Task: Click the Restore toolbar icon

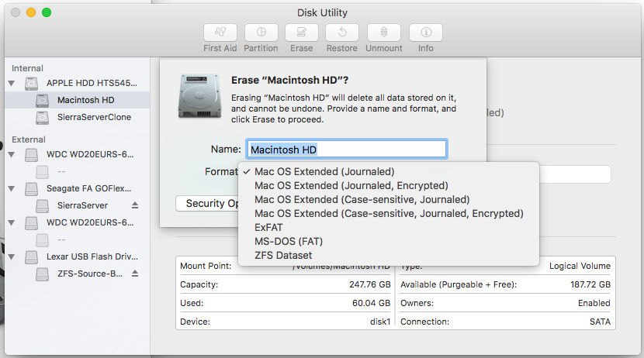Action: point(342,33)
